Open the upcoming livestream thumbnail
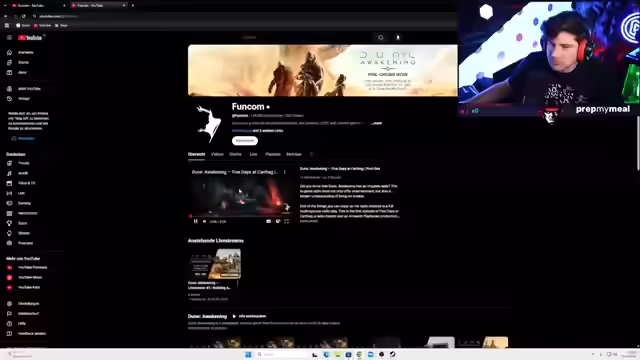Viewport: 640px width, 360px height. coord(214,264)
